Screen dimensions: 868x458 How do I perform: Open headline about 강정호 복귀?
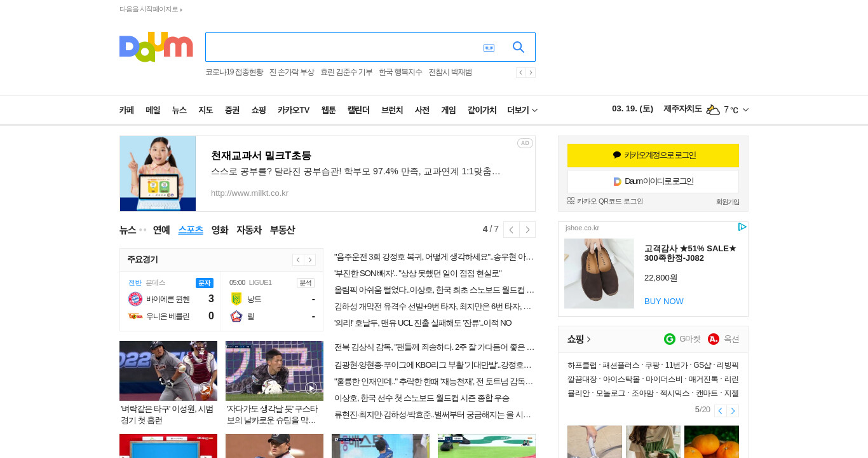[x=434, y=257]
